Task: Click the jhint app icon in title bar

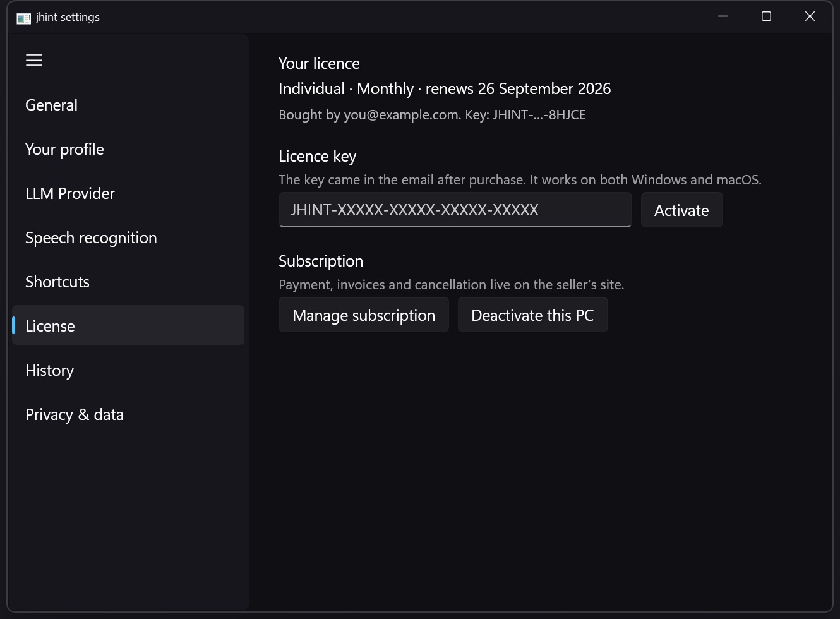Action: coord(23,18)
